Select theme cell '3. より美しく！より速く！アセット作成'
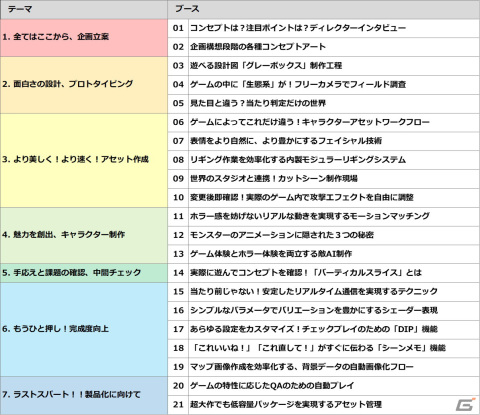This screenshot has width=480, height=415. (84, 160)
